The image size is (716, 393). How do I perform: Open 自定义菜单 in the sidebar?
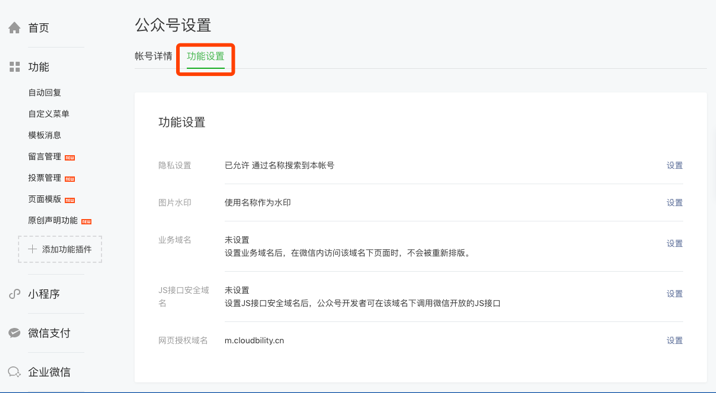(49, 114)
